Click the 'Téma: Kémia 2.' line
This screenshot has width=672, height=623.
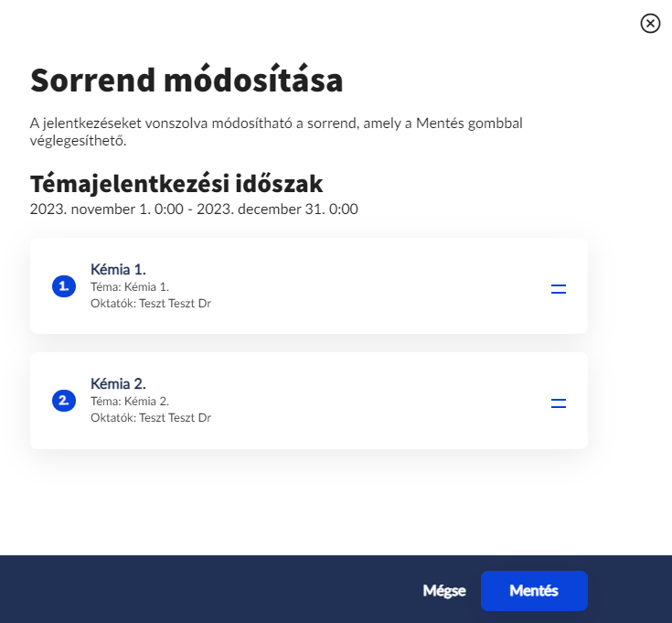(x=130, y=401)
